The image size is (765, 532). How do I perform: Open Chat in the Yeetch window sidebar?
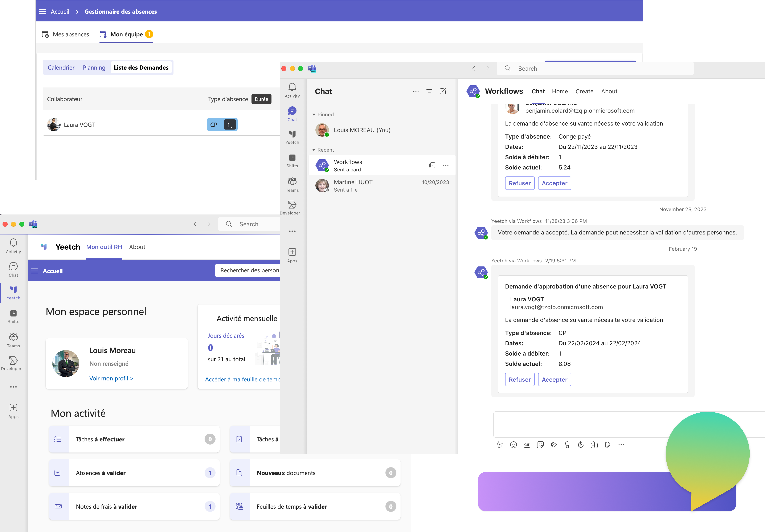pyautogui.click(x=13, y=269)
